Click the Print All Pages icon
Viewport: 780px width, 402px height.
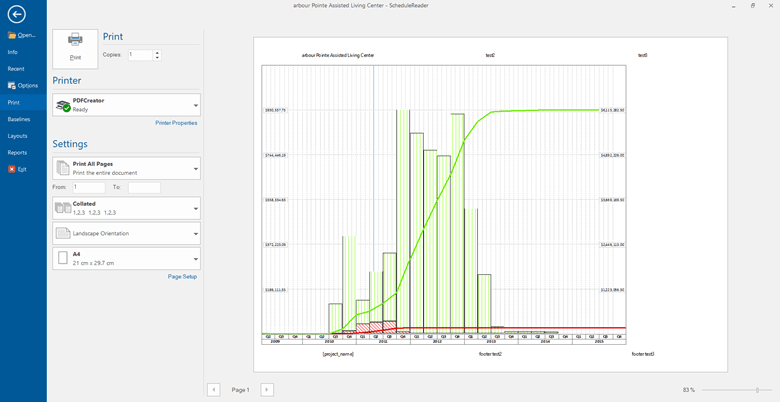[63, 168]
